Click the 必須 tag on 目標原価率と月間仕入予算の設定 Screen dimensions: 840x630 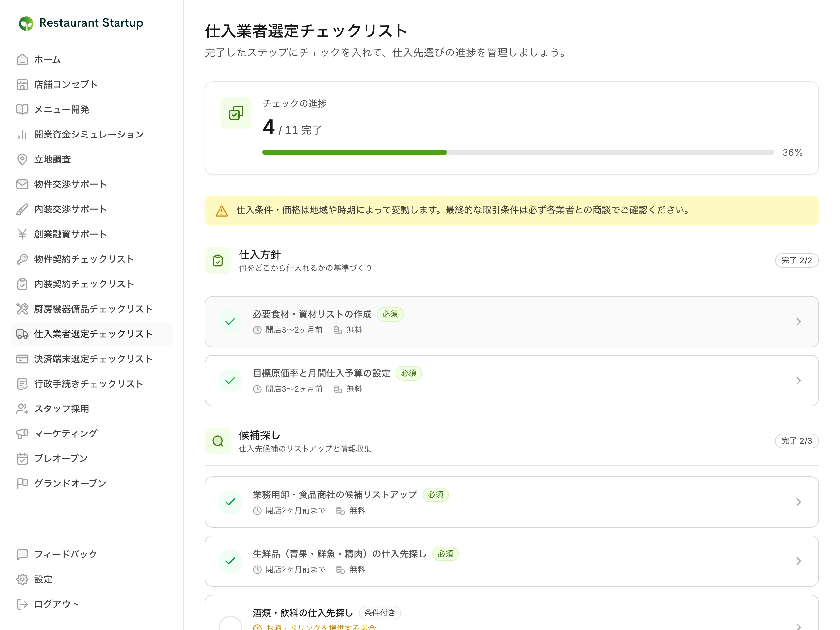point(409,373)
